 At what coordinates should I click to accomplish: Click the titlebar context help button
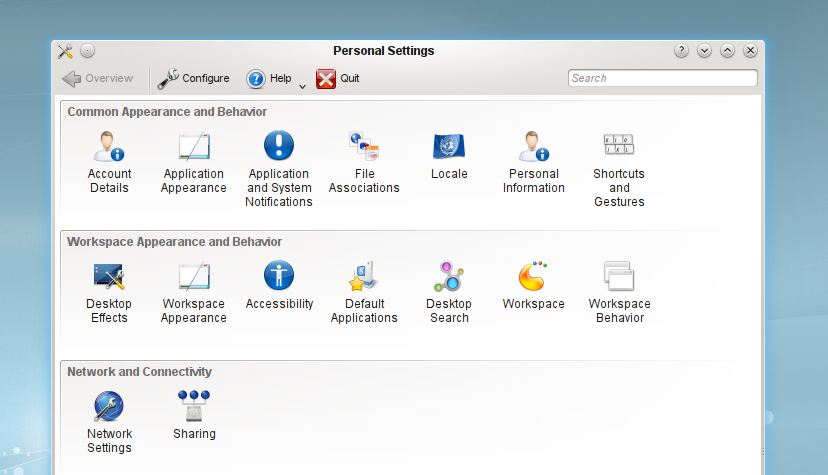[x=681, y=51]
